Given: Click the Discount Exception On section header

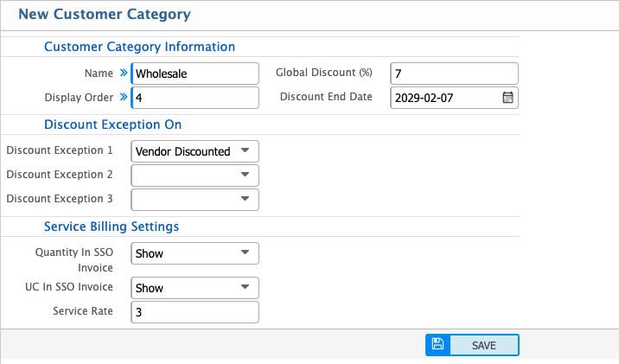Looking at the screenshot, I should [112, 125].
